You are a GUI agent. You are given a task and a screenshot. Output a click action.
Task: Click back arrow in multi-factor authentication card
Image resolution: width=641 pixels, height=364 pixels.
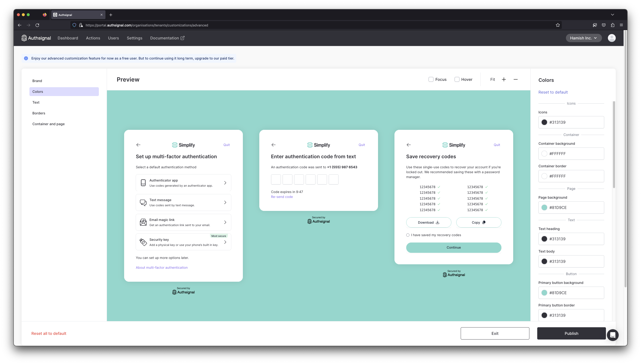tap(138, 145)
